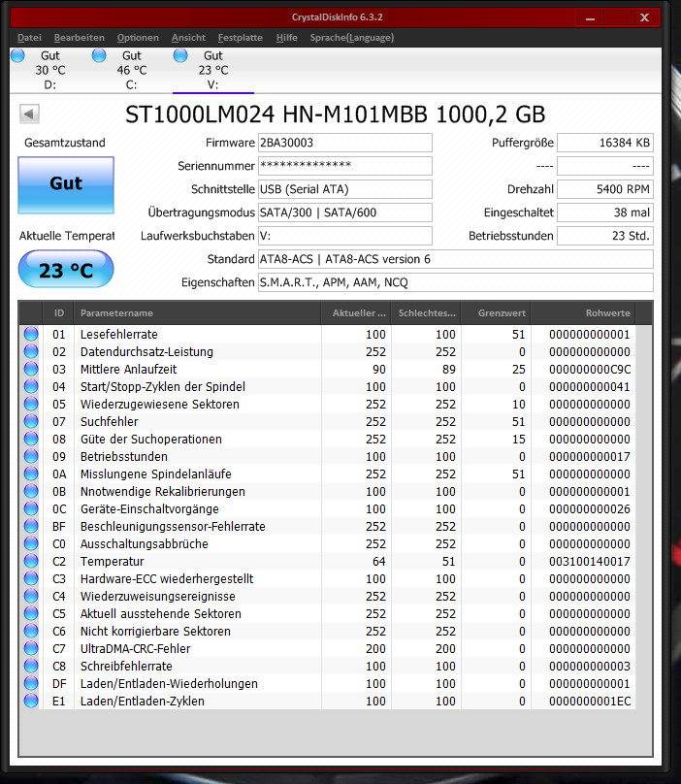Click status orb for ID 09 Betriebsstunden

[x=31, y=456]
